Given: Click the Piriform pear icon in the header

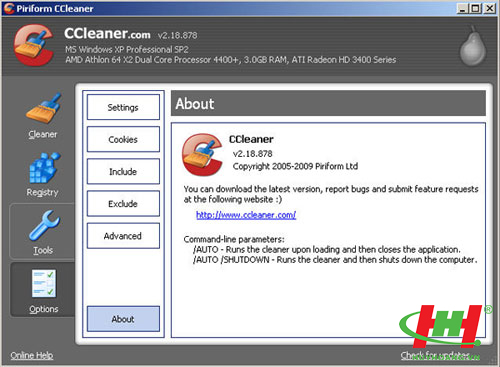Looking at the screenshot, I should 472,46.
